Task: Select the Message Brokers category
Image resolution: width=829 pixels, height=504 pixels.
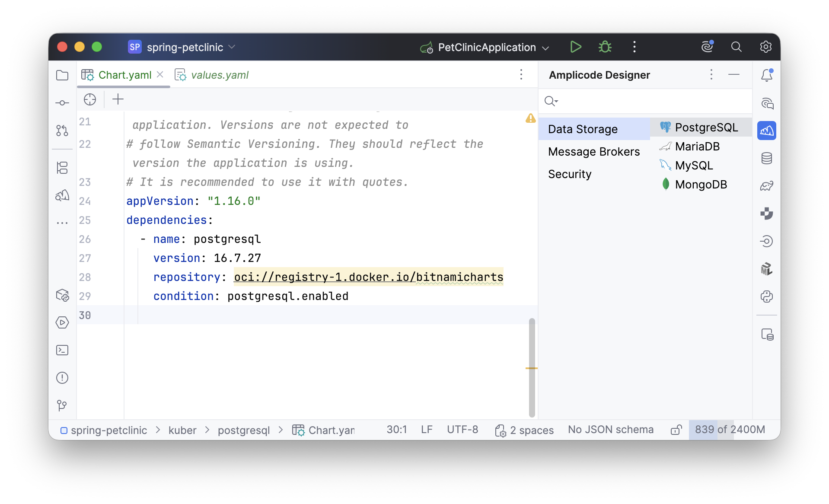Action: pyautogui.click(x=593, y=152)
